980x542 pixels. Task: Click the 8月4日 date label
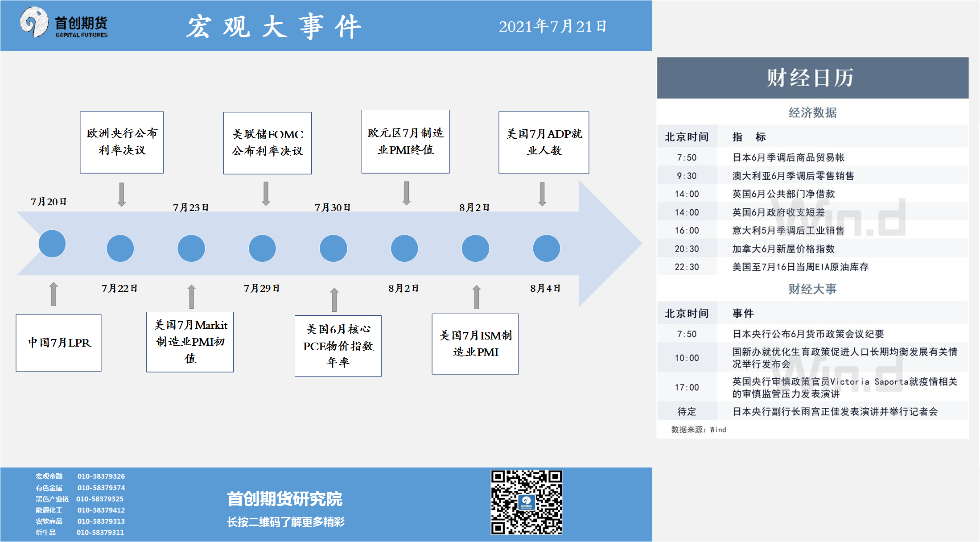pyautogui.click(x=545, y=288)
